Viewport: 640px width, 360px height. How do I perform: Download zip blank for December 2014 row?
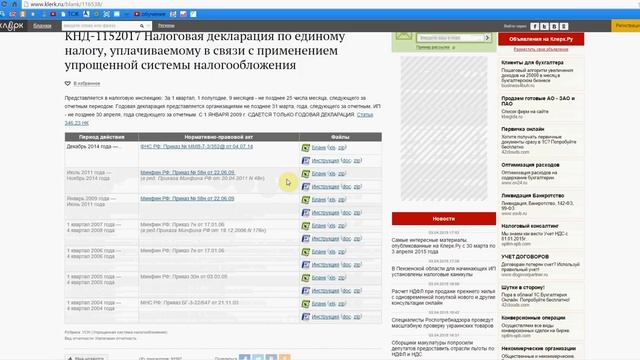coord(342,148)
